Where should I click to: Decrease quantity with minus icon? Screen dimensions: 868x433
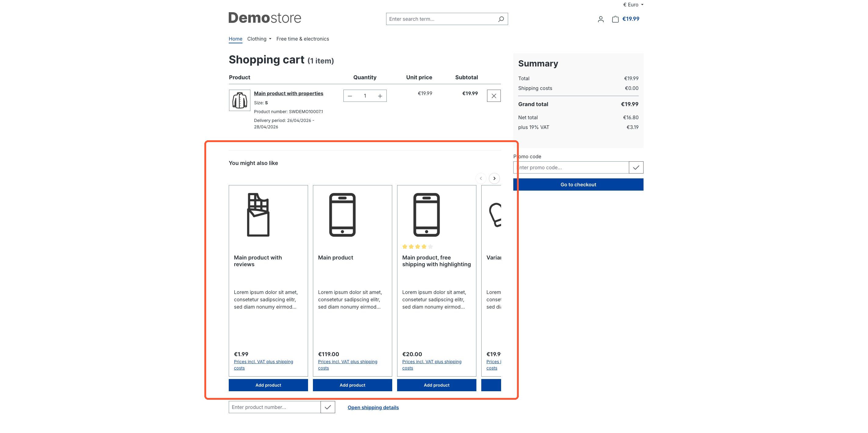(x=350, y=96)
